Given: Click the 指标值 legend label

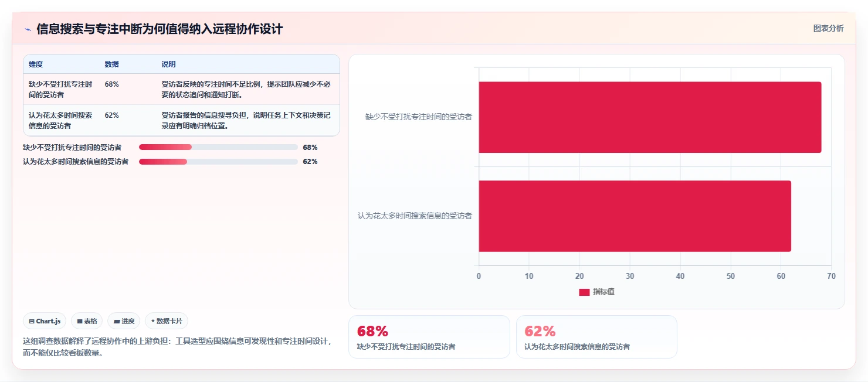Looking at the screenshot, I should pyautogui.click(x=603, y=292).
